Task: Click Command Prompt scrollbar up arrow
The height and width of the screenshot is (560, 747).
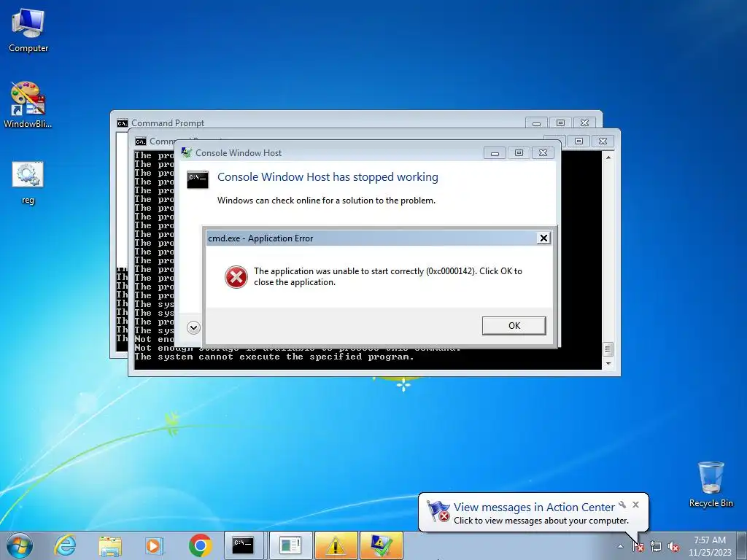Action: click(608, 157)
